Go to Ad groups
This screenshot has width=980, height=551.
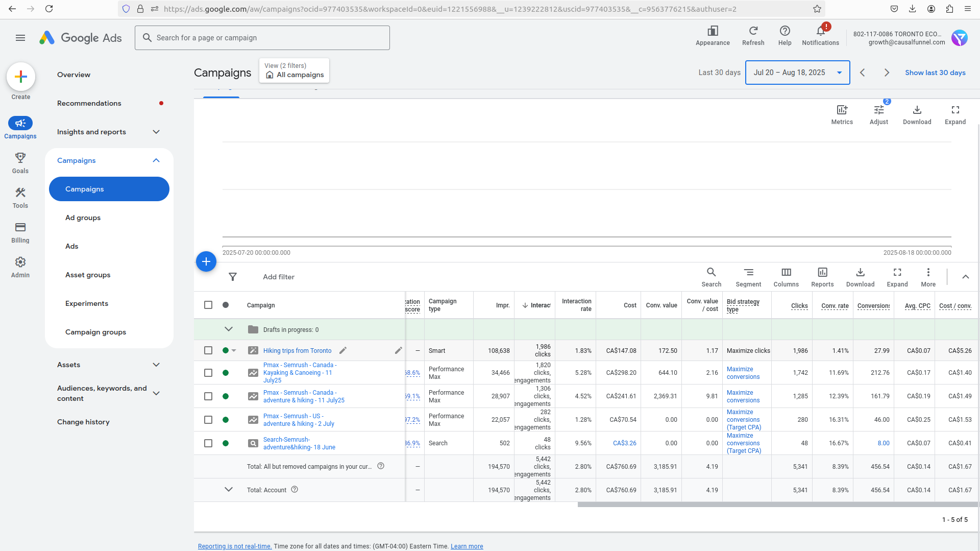click(x=83, y=218)
